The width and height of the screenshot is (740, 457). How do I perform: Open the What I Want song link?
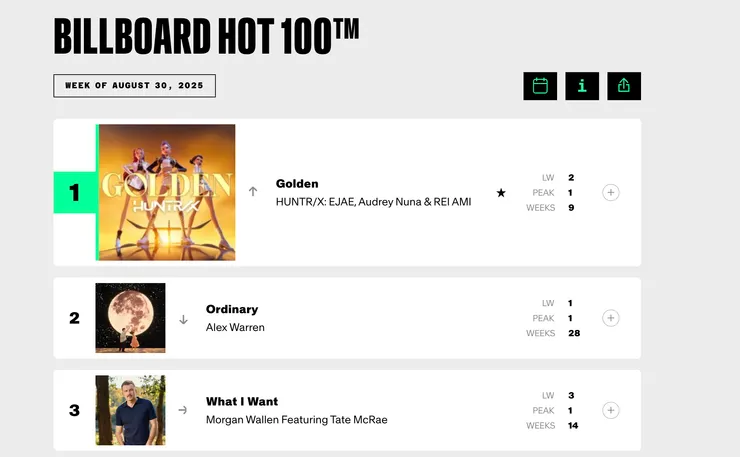tap(242, 401)
